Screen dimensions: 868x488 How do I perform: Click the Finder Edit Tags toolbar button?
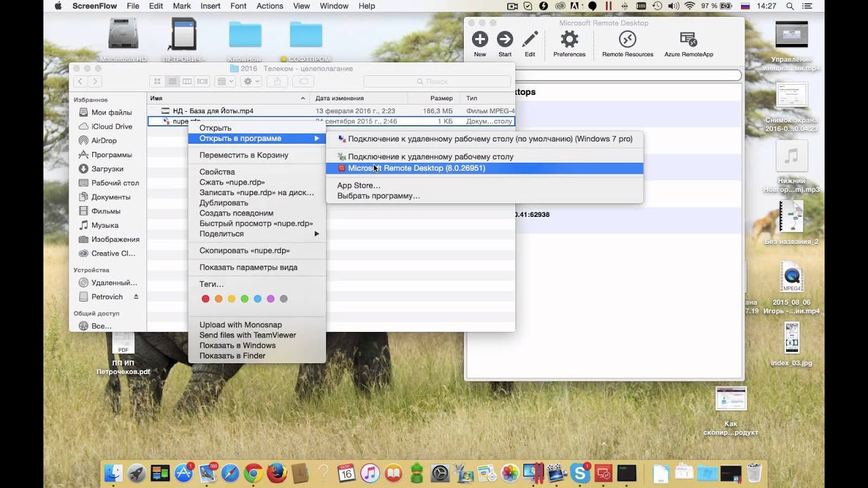(303, 81)
